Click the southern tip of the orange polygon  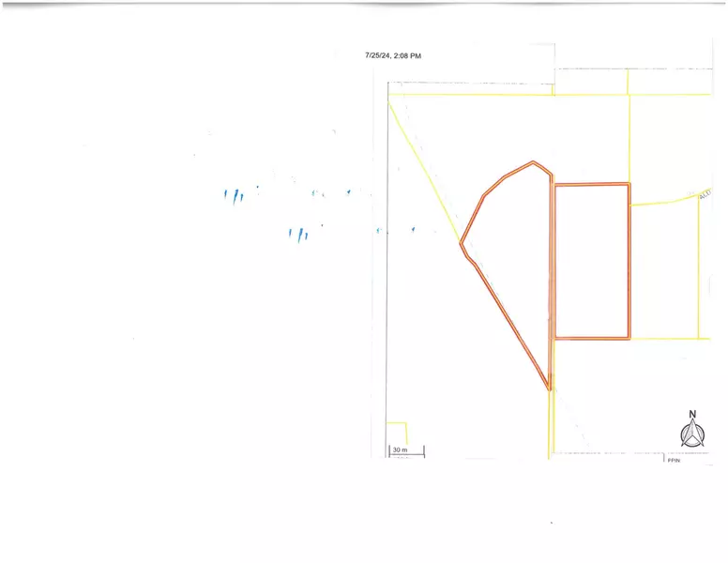548,388
